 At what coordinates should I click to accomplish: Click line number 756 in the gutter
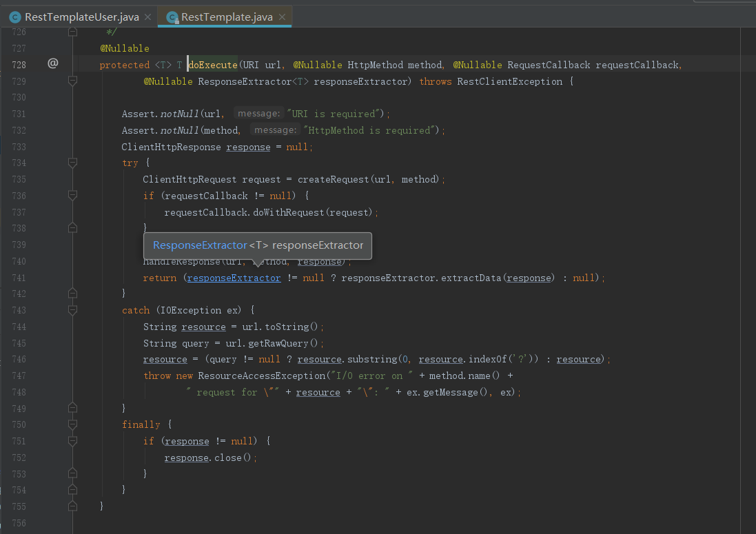point(19,523)
